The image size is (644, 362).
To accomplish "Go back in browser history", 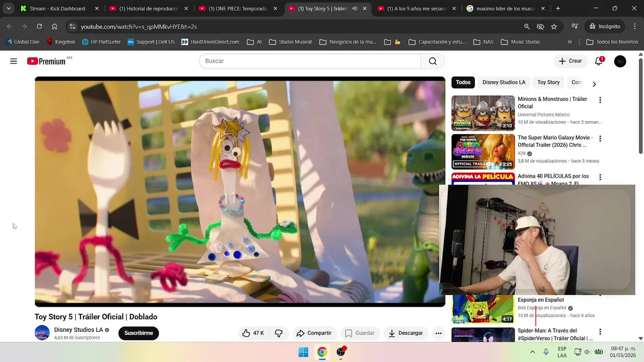I will (x=10, y=26).
